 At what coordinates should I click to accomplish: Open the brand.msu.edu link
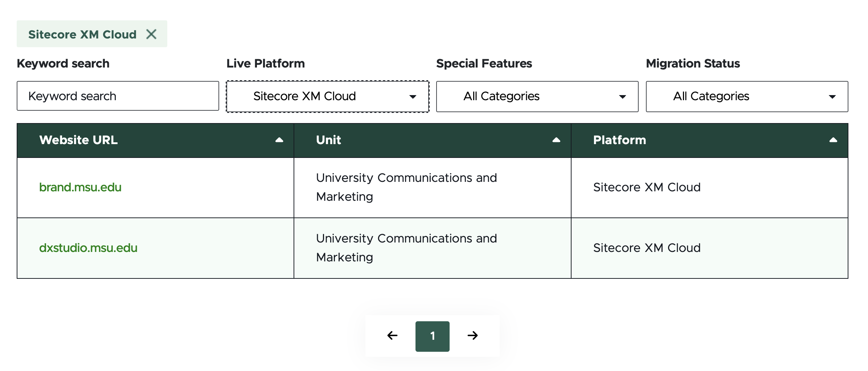80,187
